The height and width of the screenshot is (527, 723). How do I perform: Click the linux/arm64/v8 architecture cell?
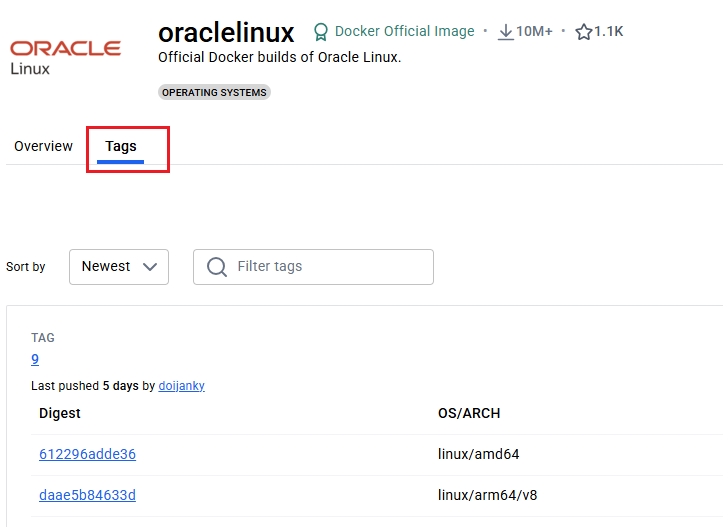(487, 495)
